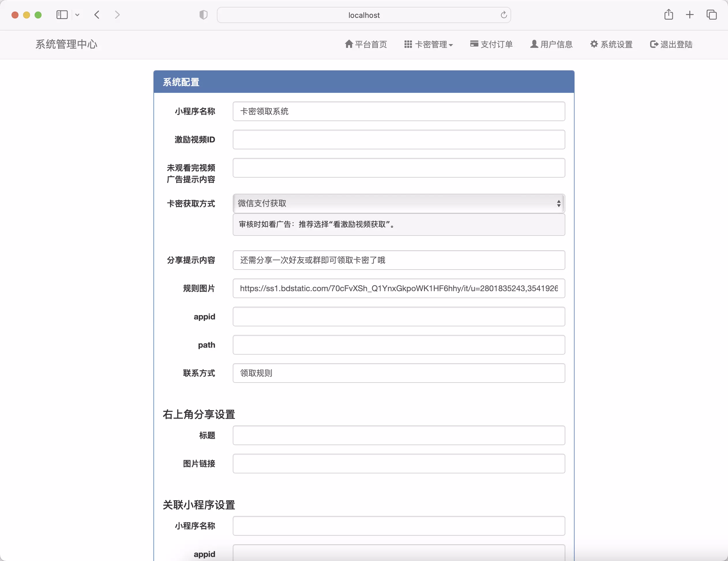Click the 激励视频ID label
This screenshot has width=728, height=561.
click(195, 140)
